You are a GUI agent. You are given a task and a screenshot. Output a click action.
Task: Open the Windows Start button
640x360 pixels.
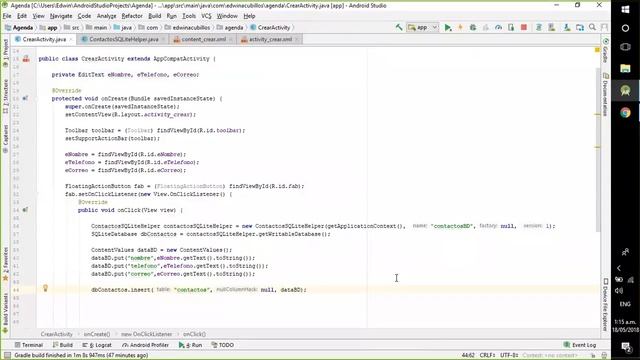pos(625,9)
